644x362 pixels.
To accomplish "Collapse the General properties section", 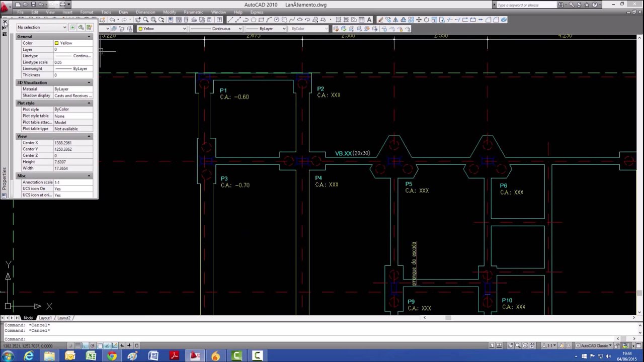I will (89, 37).
